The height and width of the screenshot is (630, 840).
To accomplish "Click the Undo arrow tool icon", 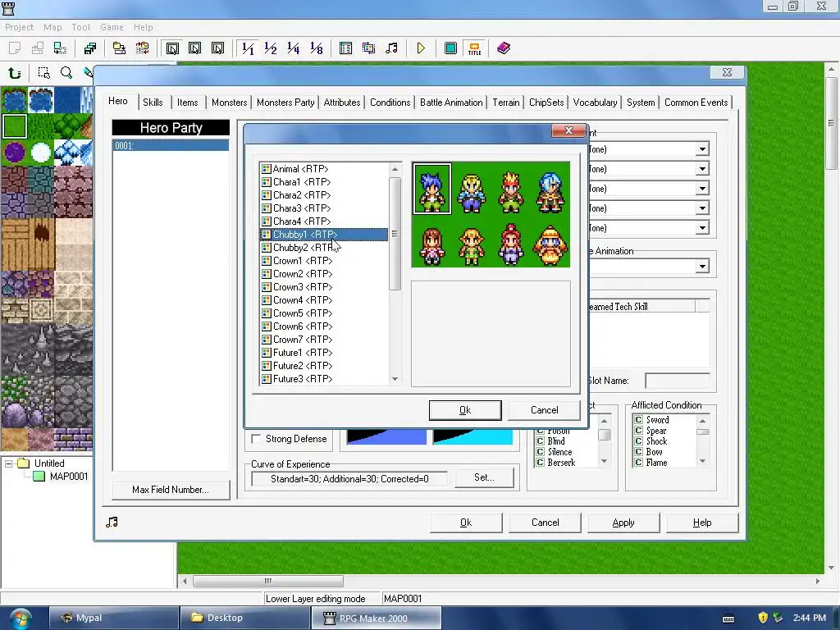I will 15,72.
